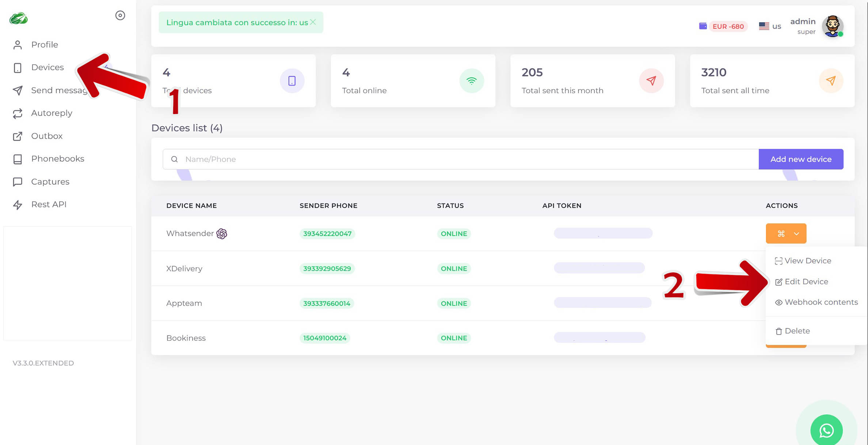
Task: Click the floating WhatsApp chat icon
Action: [826, 430]
